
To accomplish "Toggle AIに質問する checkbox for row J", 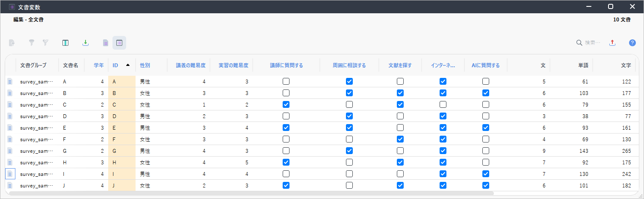I will (x=486, y=185).
